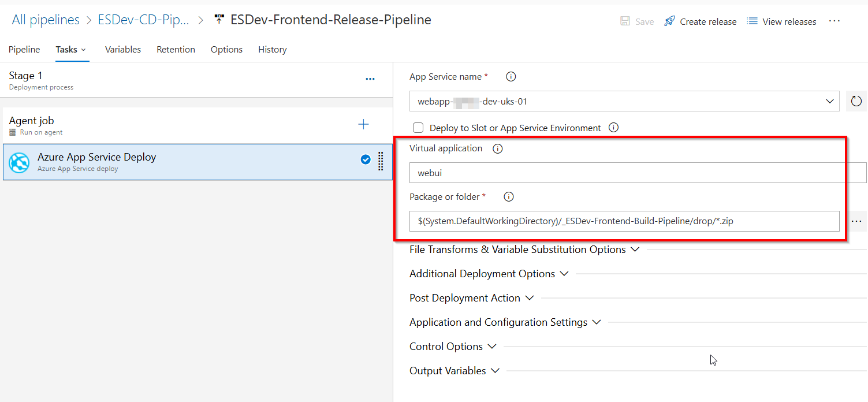868x402 pixels.
Task: Switch to the Pipeline tab
Action: 24,50
